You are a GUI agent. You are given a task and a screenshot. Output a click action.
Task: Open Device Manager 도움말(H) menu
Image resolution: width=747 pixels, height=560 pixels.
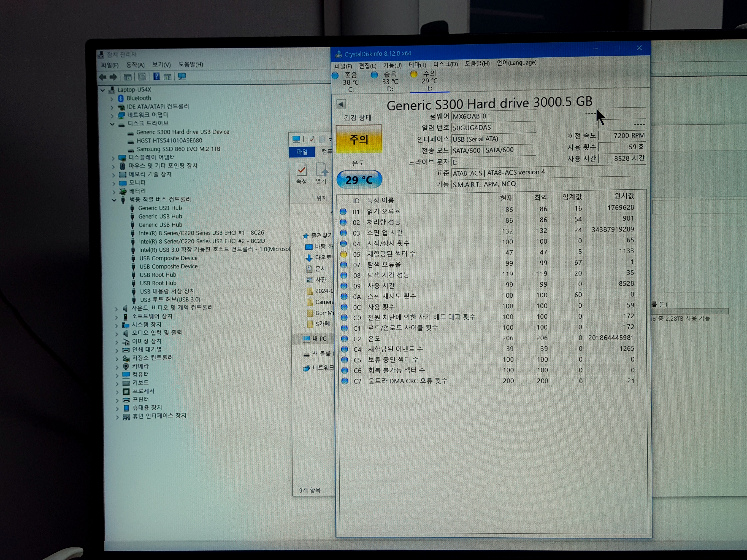191,64
